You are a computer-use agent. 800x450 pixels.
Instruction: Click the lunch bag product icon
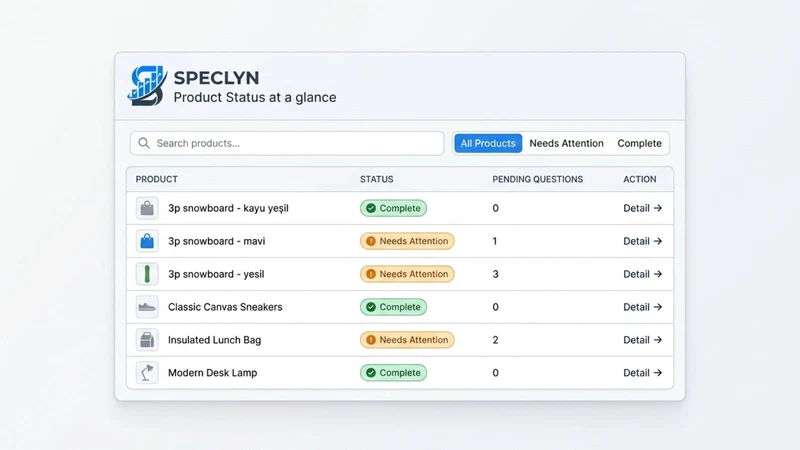[147, 340]
